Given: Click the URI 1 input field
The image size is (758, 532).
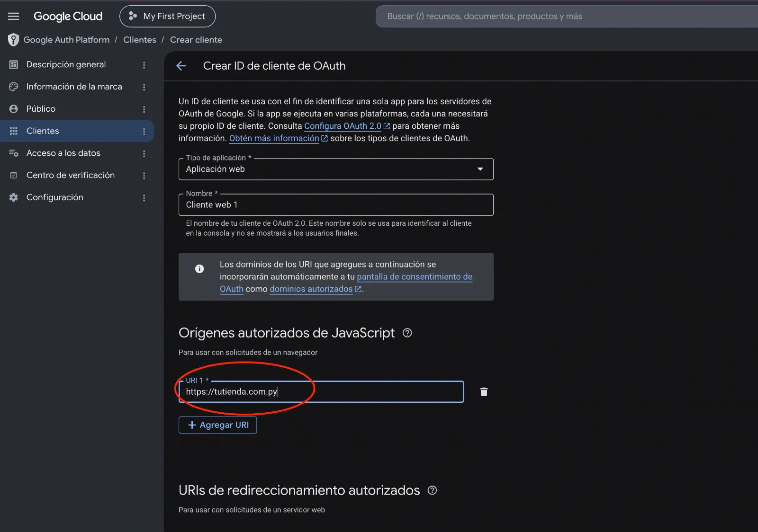Looking at the screenshot, I should pos(321,392).
